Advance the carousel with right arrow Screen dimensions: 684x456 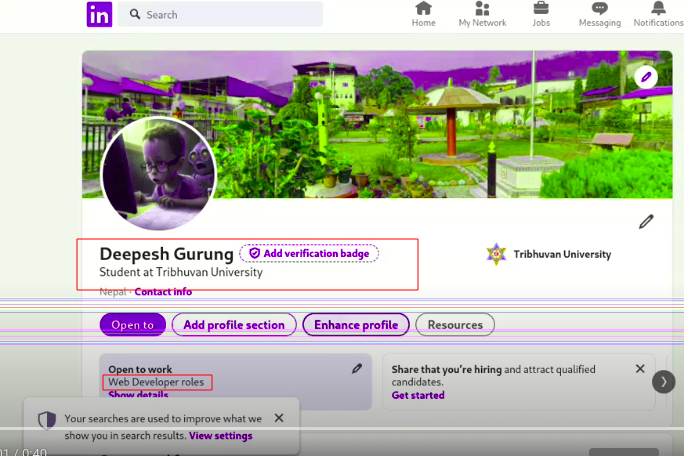(662, 381)
